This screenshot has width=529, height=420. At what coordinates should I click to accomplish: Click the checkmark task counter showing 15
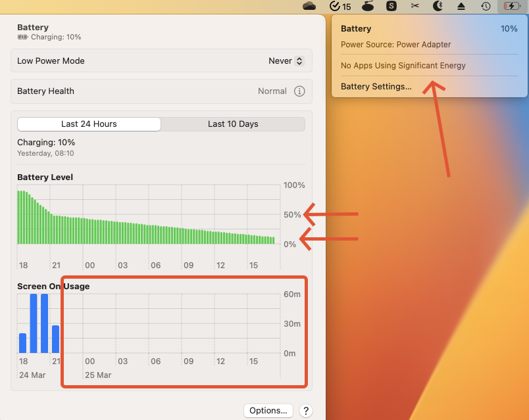340,6
